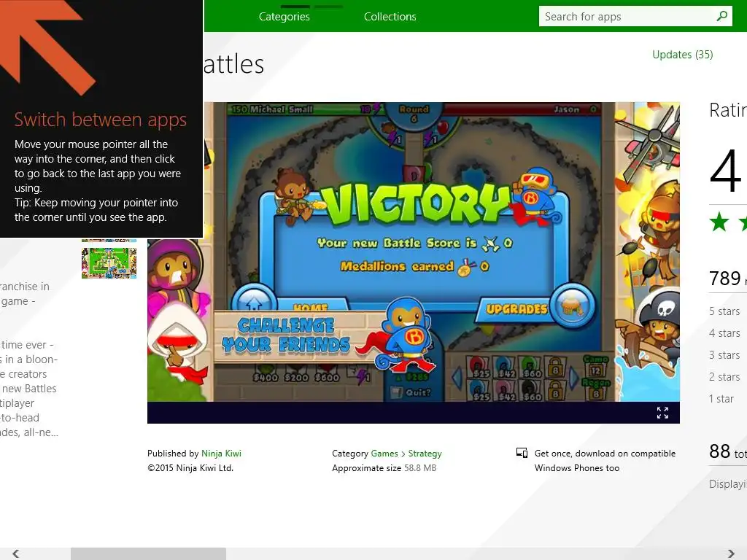The image size is (747, 560).
Task: Click the left scroll arrow
Action: pyautogui.click(x=16, y=553)
